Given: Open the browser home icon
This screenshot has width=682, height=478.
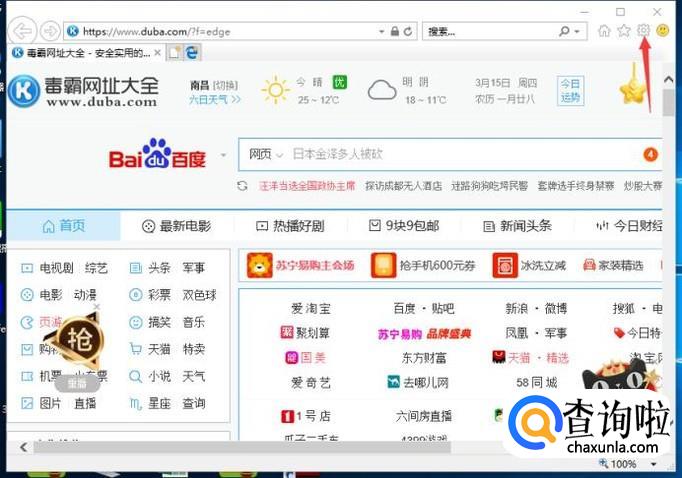Looking at the screenshot, I should [x=604, y=30].
